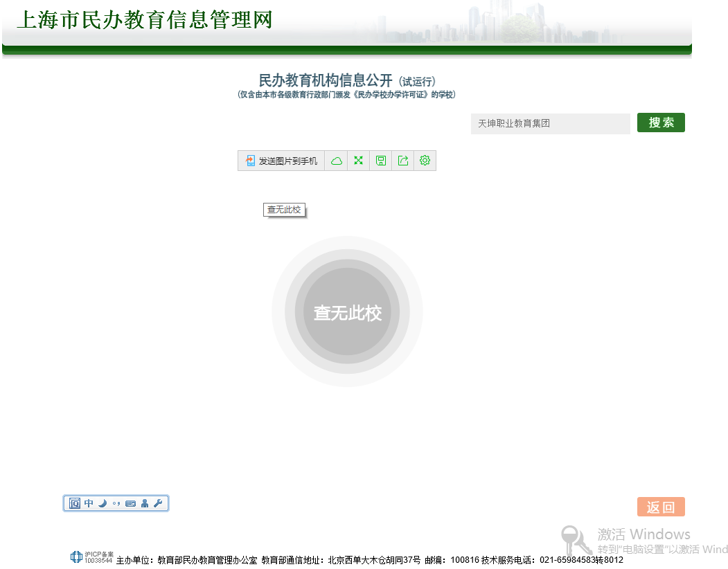Screen dimensions: 728x569
Task: Toggle the moon half-width/full-width icon
Action: click(x=103, y=503)
